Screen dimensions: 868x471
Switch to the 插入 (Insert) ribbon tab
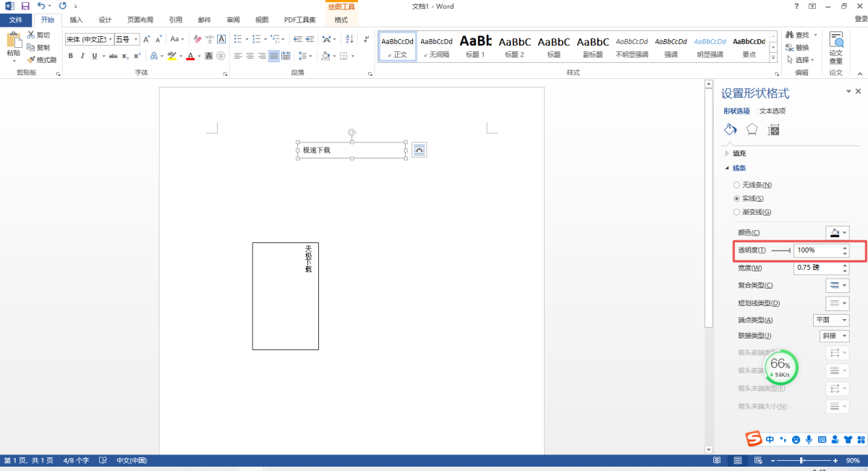pos(76,20)
